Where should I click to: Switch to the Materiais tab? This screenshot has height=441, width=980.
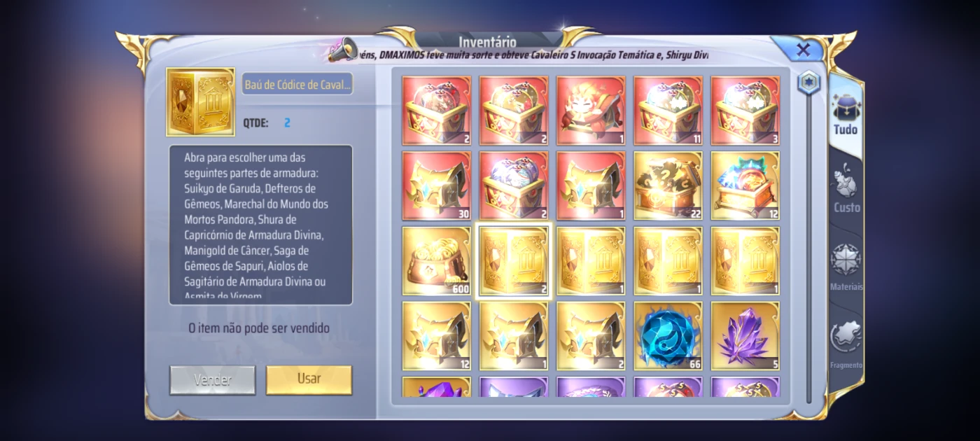click(x=846, y=267)
